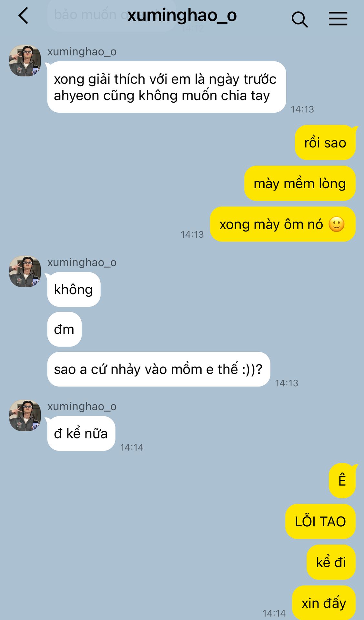This screenshot has width=364, height=620.
Task: Select the 'đm' message bubble
Action: tap(65, 329)
